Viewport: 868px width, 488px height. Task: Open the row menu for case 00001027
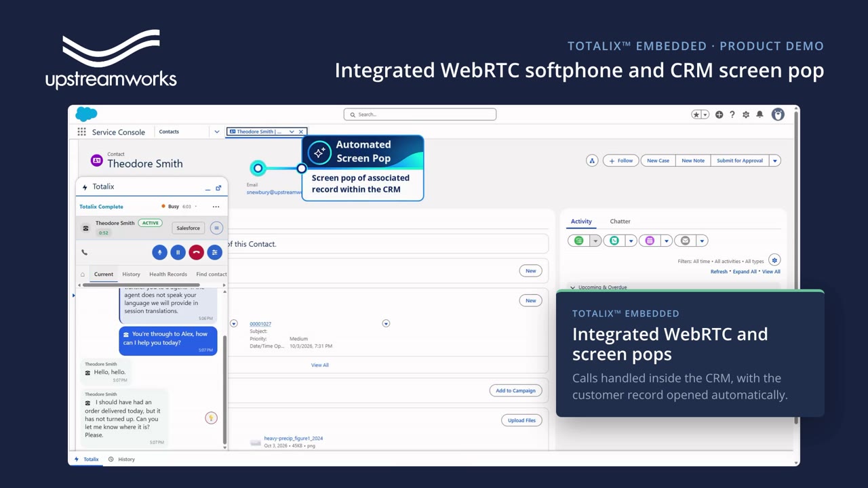point(386,323)
